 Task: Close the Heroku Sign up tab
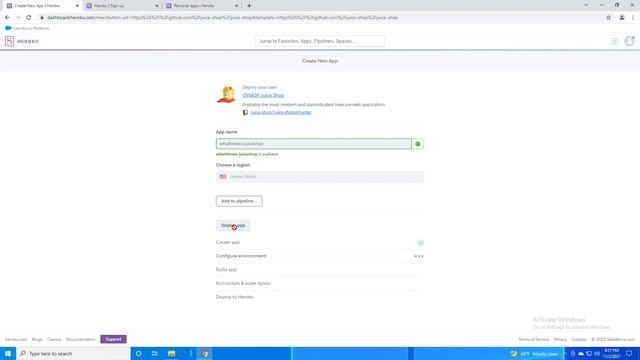tap(157, 6)
